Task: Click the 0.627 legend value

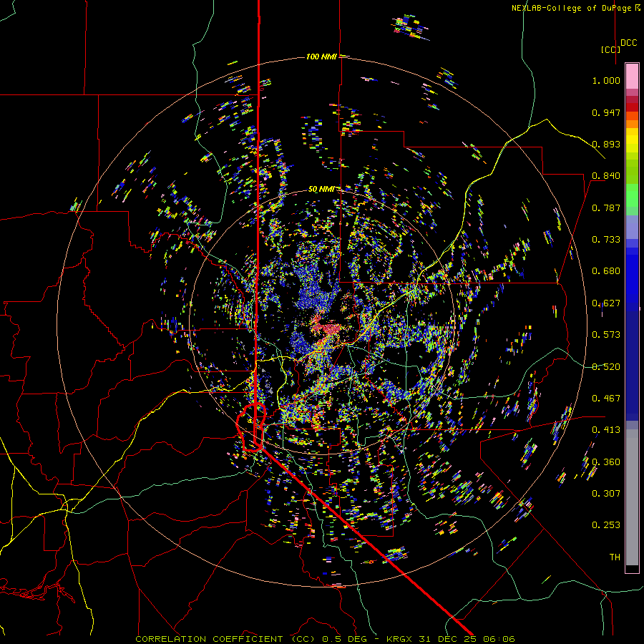Action: (606, 303)
